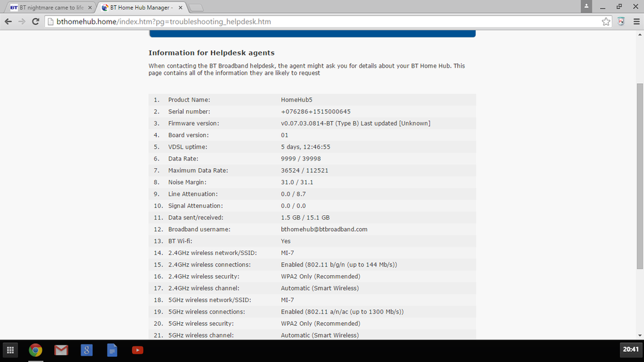
Task: Click the 'Maximum Data Rate:' label
Action: pyautogui.click(x=198, y=170)
